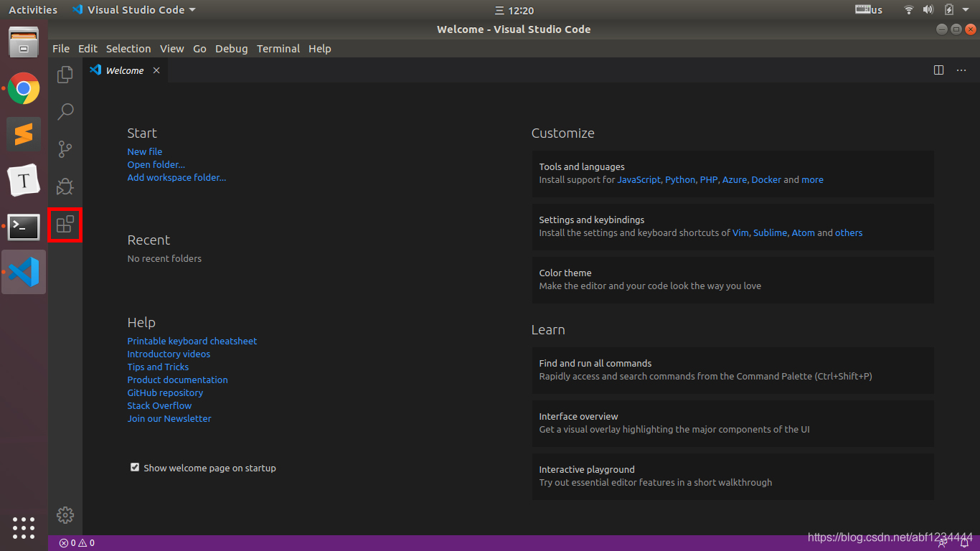Open the File menu

click(x=61, y=49)
